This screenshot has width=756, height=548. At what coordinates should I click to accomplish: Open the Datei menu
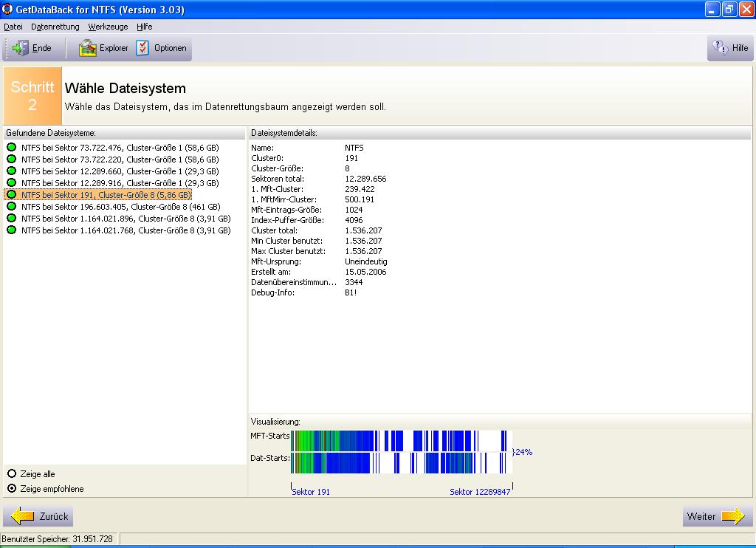(13, 27)
